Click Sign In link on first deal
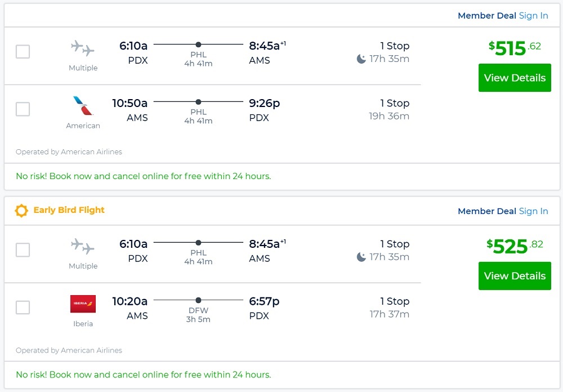 pos(533,16)
